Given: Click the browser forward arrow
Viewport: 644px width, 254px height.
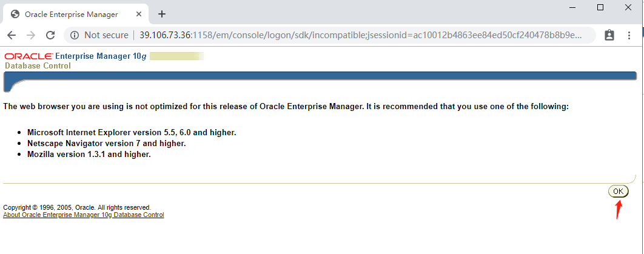Looking at the screenshot, I should (31, 35).
